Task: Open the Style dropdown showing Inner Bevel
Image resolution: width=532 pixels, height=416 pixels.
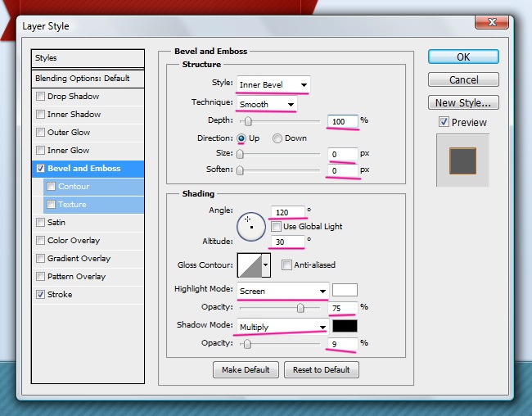Action: click(x=273, y=84)
